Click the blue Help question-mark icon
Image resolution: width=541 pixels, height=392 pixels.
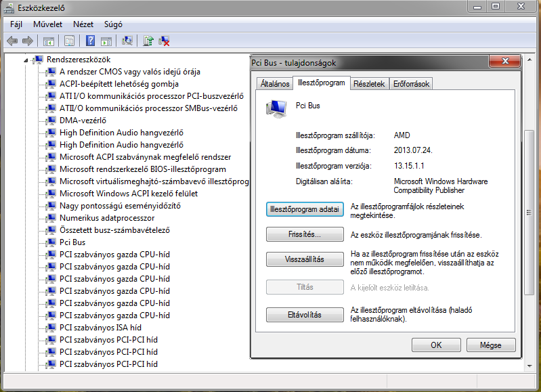(x=90, y=41)
